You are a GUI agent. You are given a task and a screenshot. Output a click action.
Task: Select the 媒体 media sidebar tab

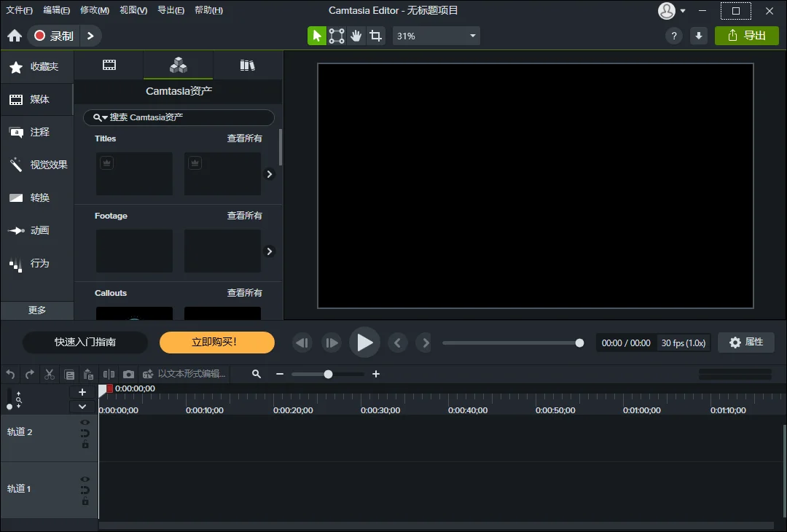(37, 99)
